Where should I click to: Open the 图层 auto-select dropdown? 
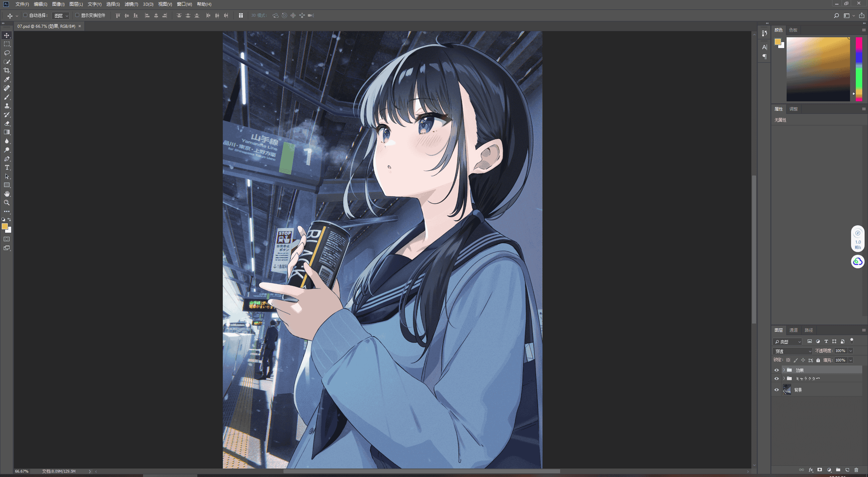[x=61, y=16]
